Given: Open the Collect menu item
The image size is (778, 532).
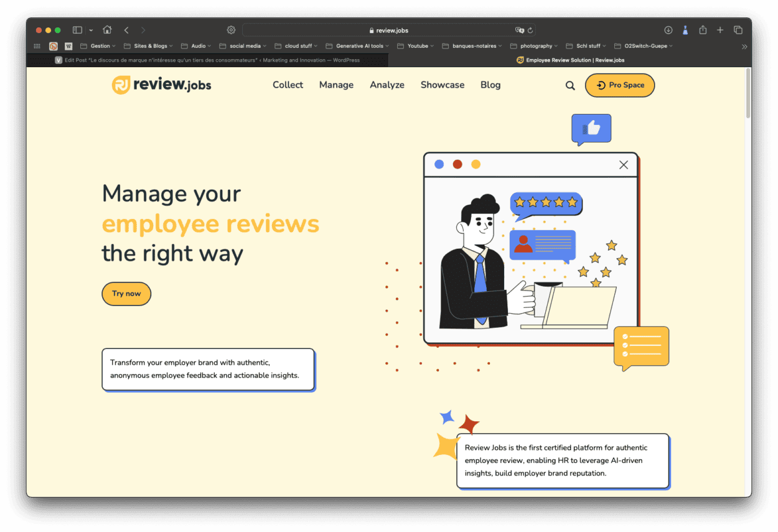Looking at the screenshot, I should (288, 85).
